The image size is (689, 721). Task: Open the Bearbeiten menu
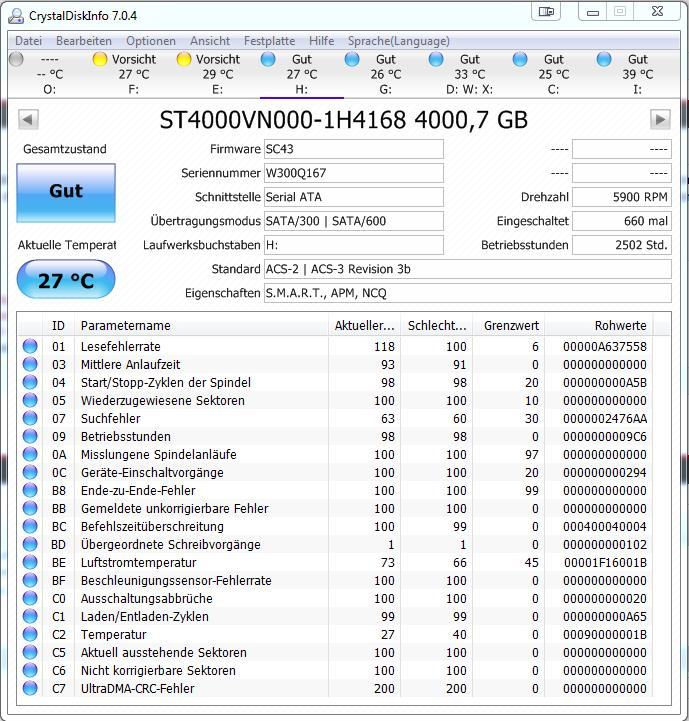tap(84, 41)
